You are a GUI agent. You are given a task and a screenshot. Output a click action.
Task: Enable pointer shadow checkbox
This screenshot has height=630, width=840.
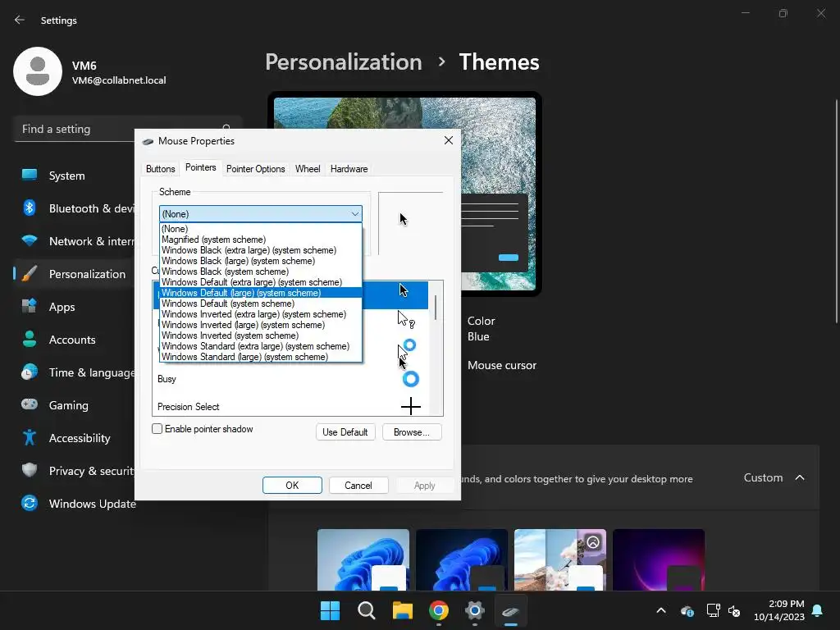157,428
